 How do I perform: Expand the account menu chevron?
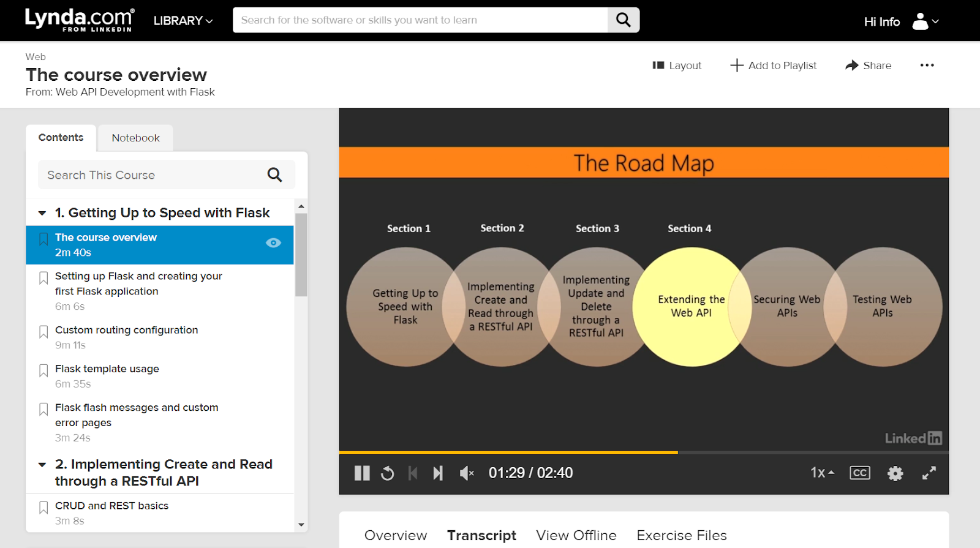(935, 21)
